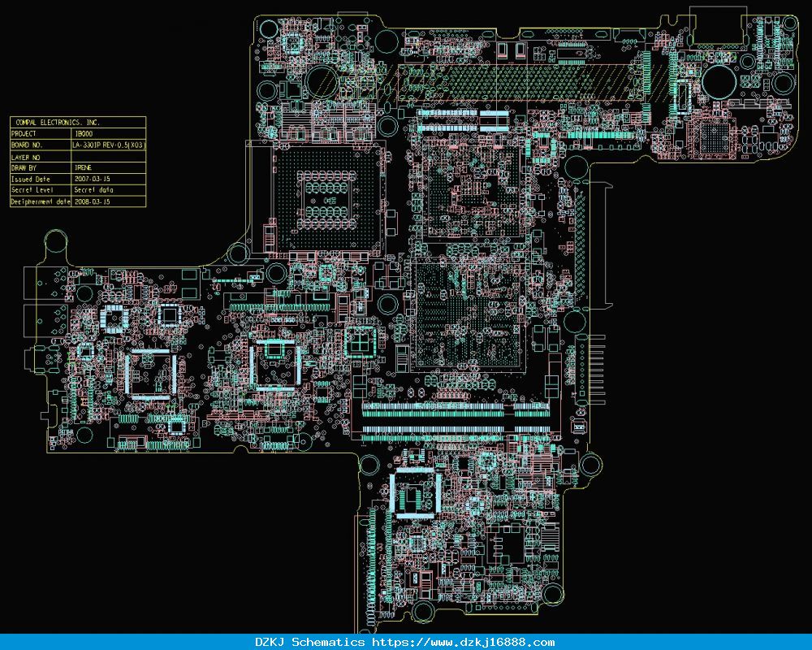The height and width of the screenshot is (650, 812).
Task: Click the project value 'IB000'
Action: pyautogui.click(x=84, y=134)
